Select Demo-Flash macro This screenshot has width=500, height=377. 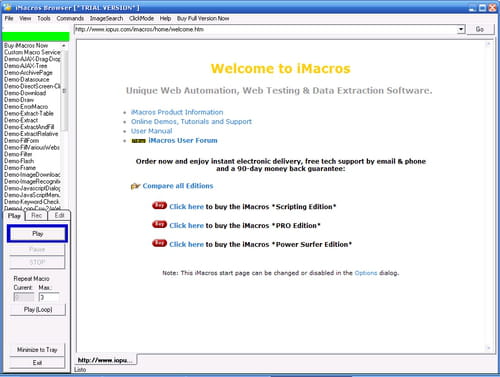19,161
